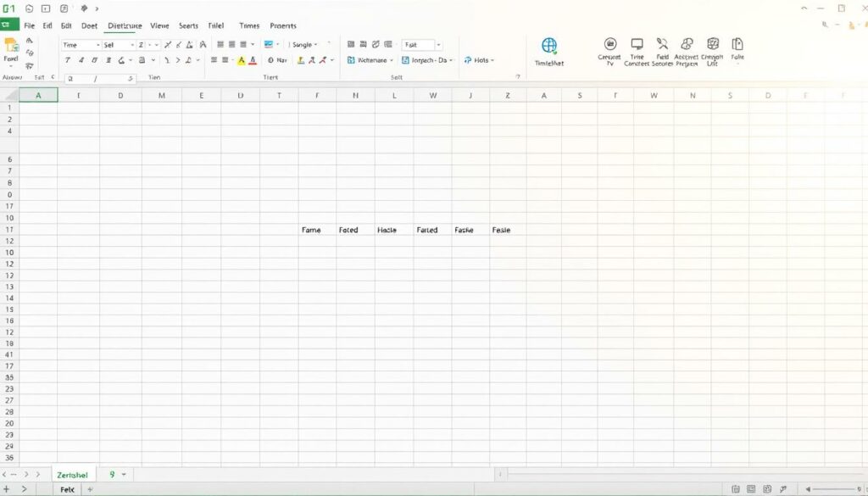Screen dimensions: 868x496
Task: Click the large Ford paste icon
Action: click(10, 46)
